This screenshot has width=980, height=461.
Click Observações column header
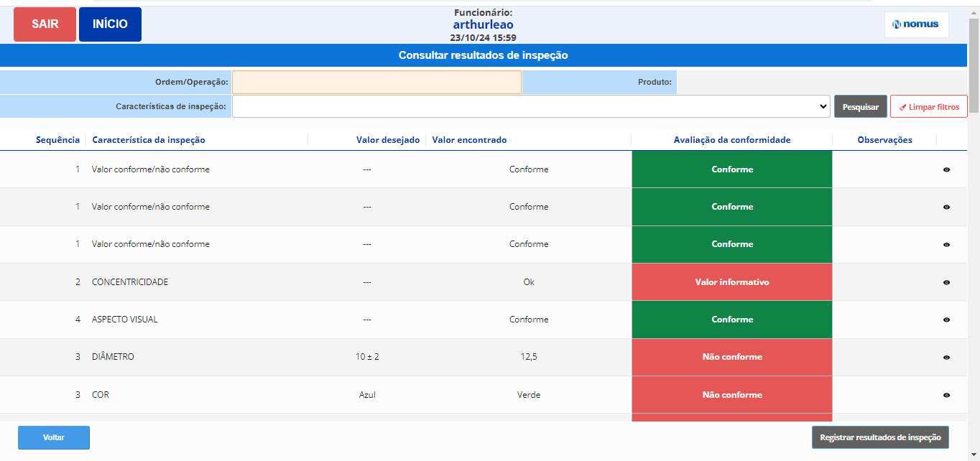[x=885, y=140]
